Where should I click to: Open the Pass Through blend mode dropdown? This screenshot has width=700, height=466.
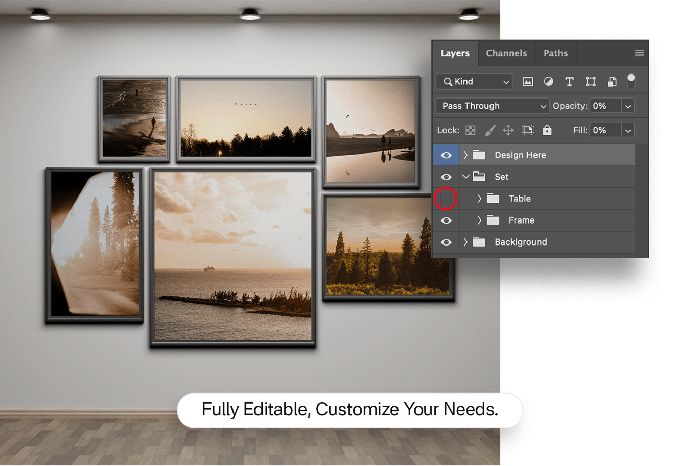492,106
